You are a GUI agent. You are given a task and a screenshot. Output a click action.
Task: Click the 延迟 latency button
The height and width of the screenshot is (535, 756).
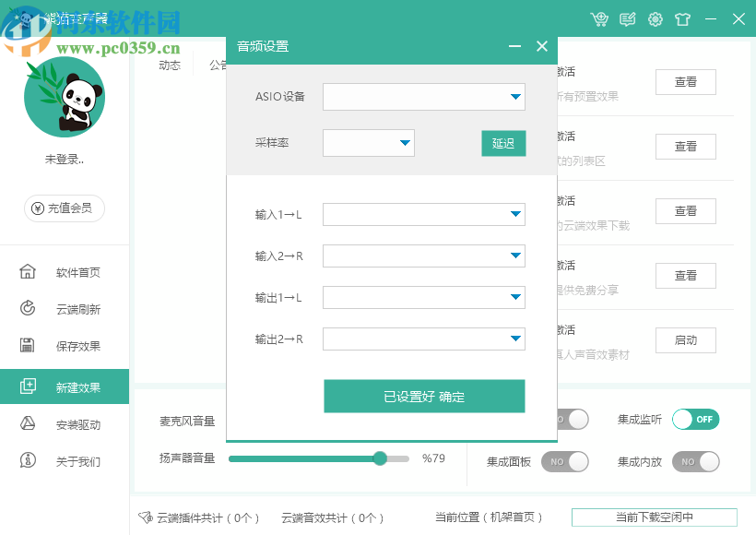(502, 143)
